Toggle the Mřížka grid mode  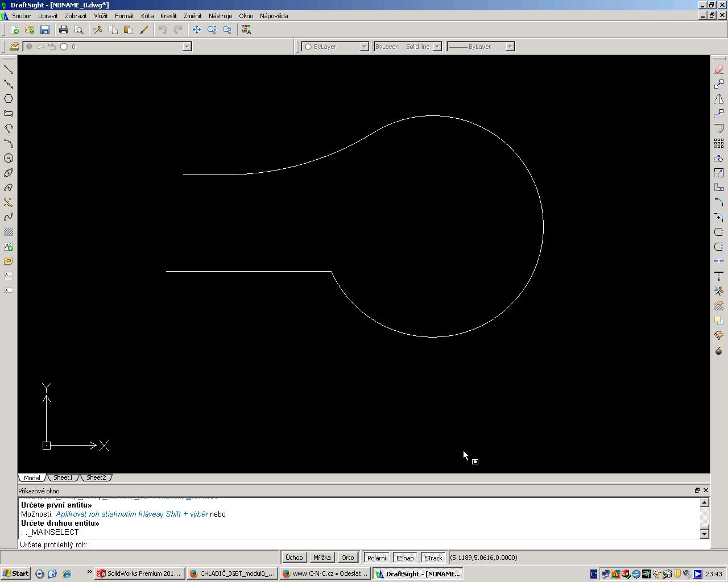coord(321,558)
